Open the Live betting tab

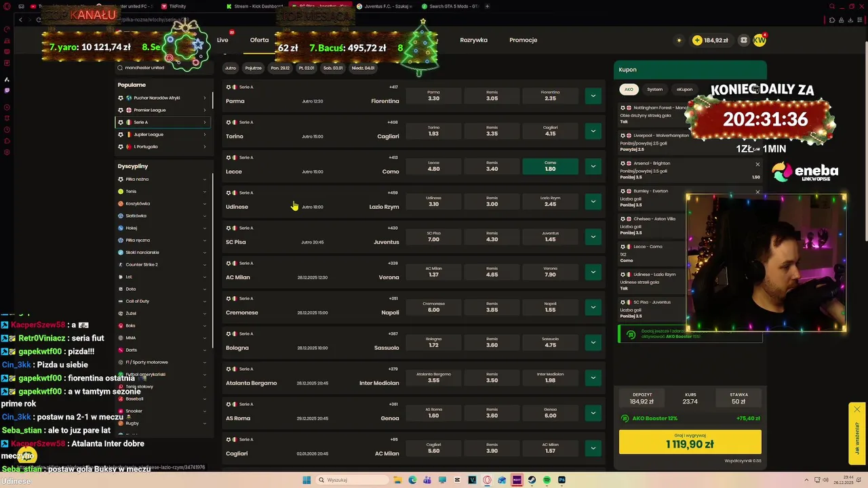coord(222,40)
